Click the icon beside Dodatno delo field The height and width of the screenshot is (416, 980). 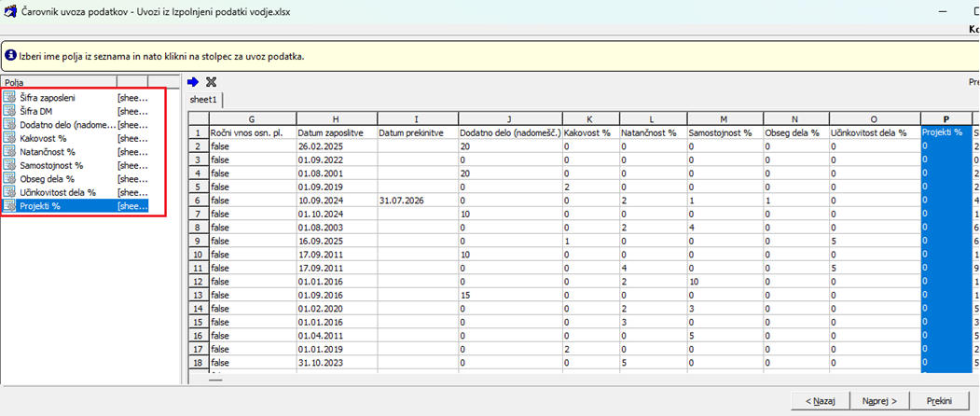point(9,124)
